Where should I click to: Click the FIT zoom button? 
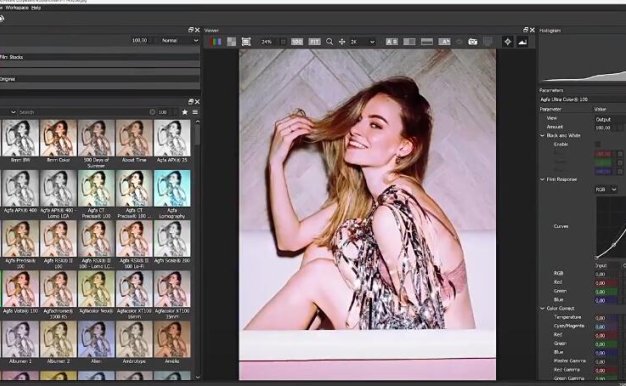(315, 42)
